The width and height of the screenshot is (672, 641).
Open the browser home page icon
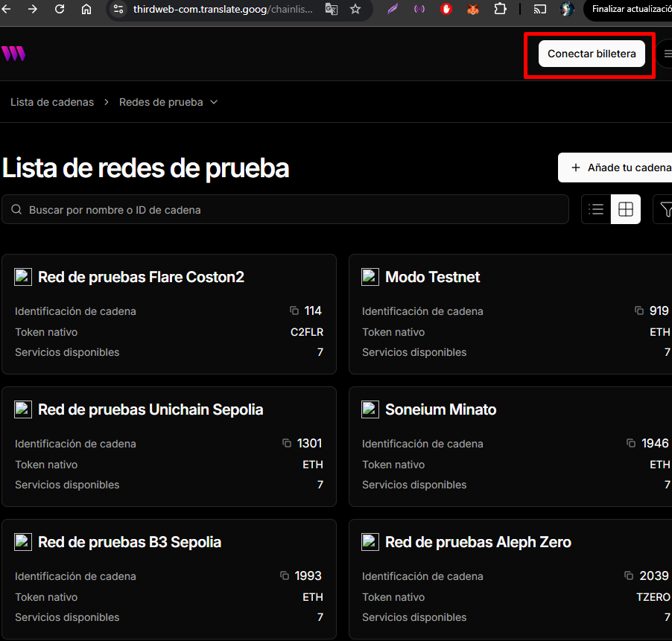pyautogui.click(x=86, y=9)
